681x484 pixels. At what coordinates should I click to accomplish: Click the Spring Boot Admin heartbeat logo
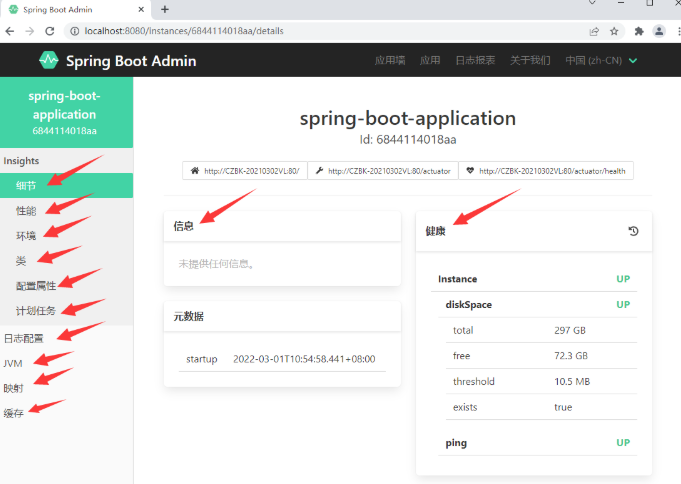tap(48, 60)
